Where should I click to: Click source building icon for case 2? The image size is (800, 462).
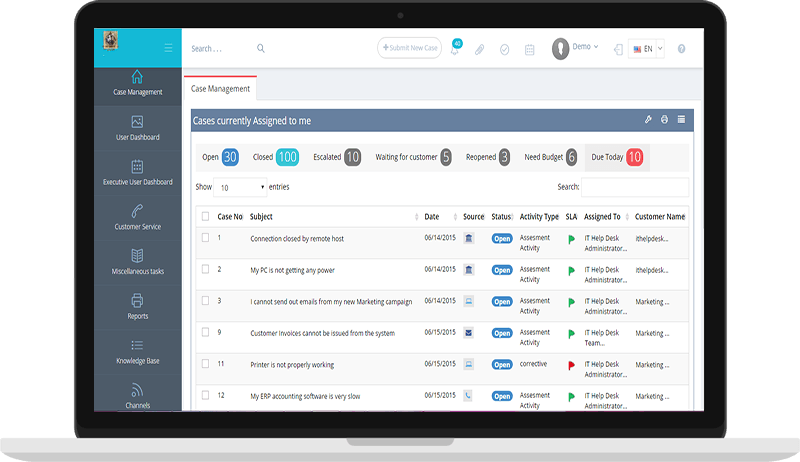[468, 270]
